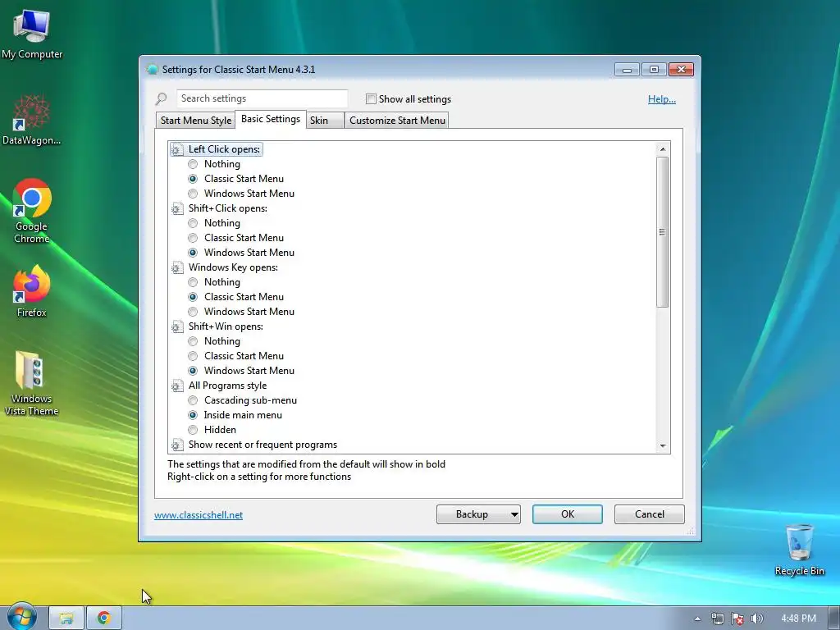Set Shift+Win opens to Classic Start Menu
The width and height of the screenshot is (840, 630).
(x=193, y=356)
